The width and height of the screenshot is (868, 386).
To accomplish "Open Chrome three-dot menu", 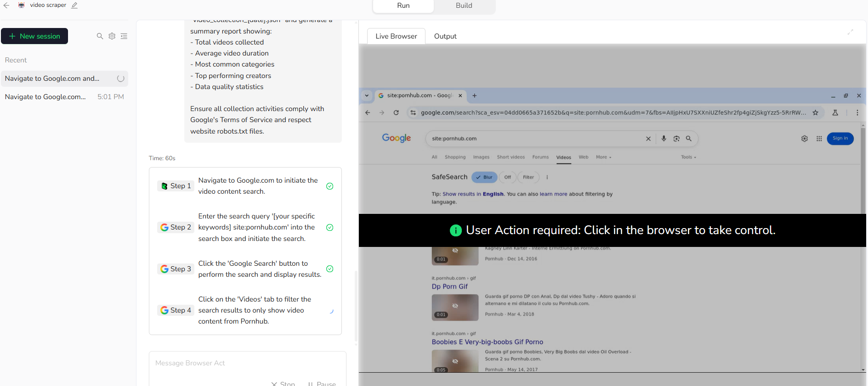I will [x=857, y=112].
